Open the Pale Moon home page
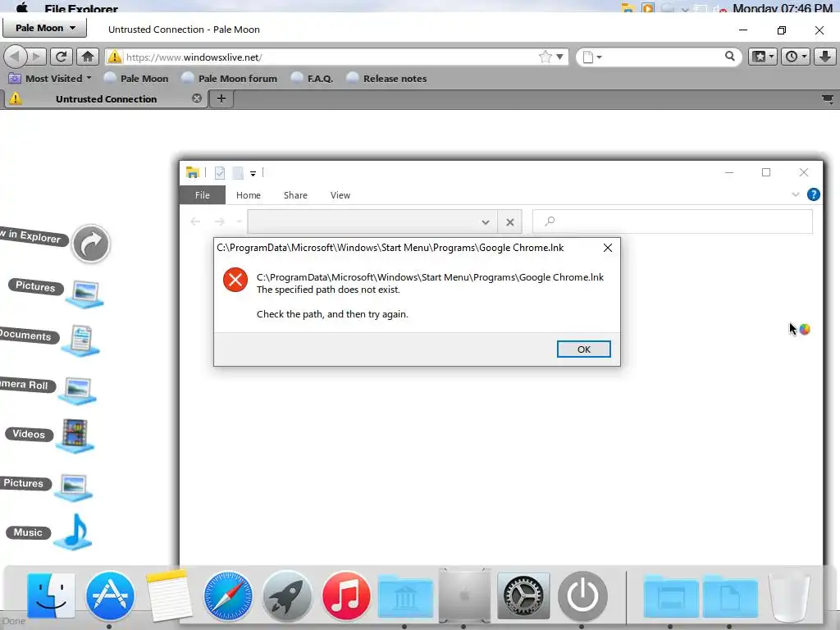 tap(88, 57)
